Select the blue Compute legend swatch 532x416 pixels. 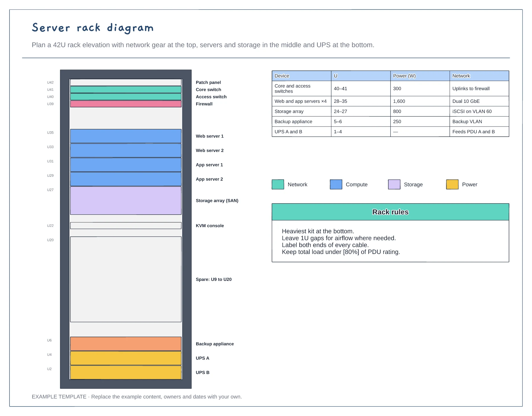point(336,184)
